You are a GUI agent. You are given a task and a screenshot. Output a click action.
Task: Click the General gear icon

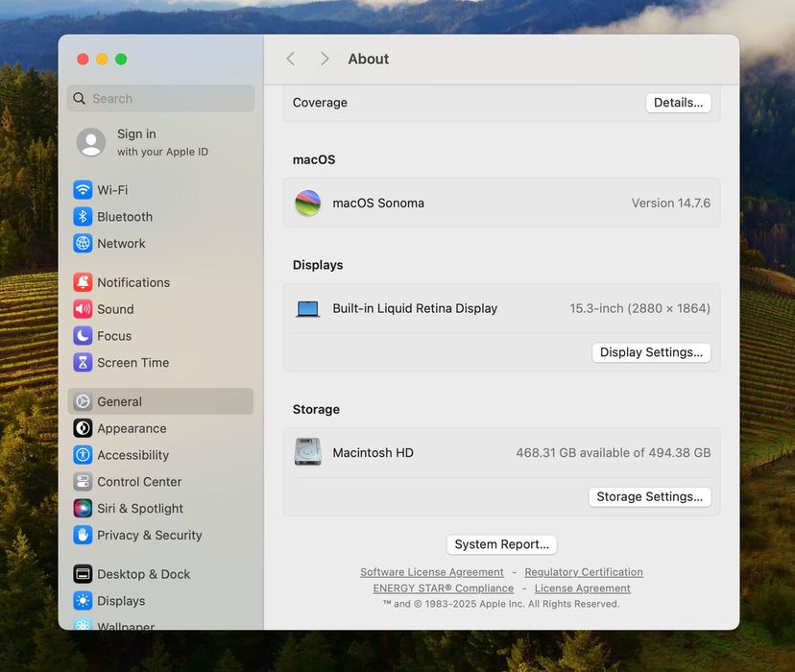coord(83,401)
